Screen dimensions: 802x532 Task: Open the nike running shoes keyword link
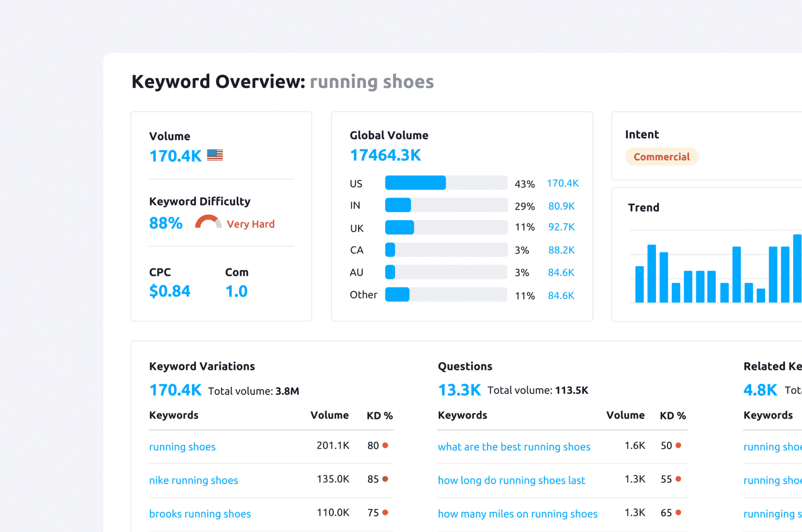coord(194,480)
